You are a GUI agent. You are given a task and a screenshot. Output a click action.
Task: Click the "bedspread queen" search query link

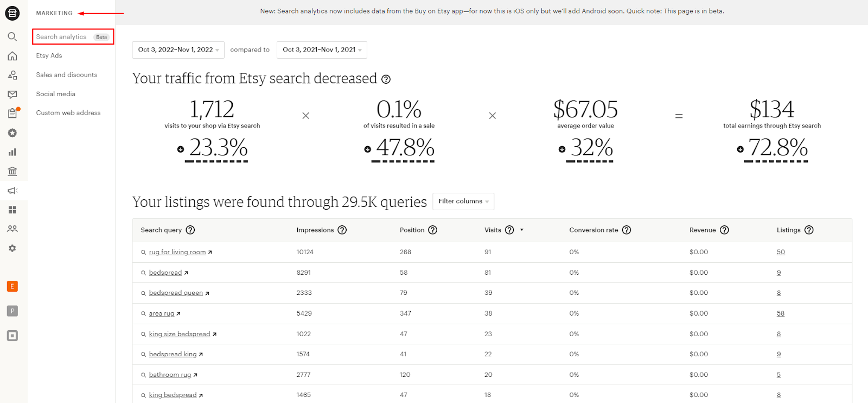coord(176,293)
